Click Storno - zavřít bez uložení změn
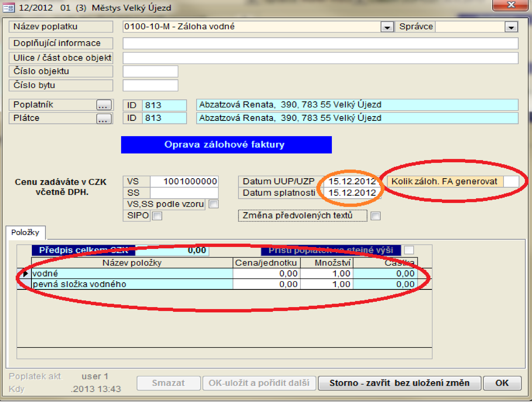532x402 pixels. 399,384
